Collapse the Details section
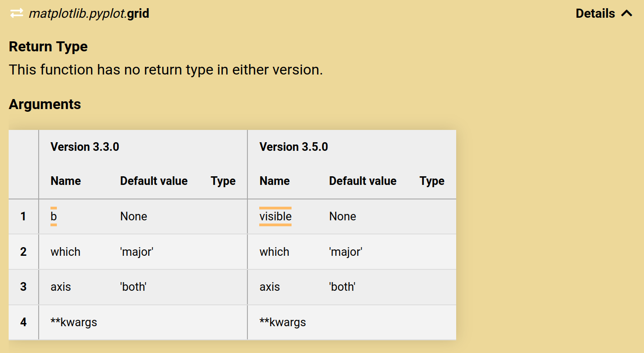 604,14
